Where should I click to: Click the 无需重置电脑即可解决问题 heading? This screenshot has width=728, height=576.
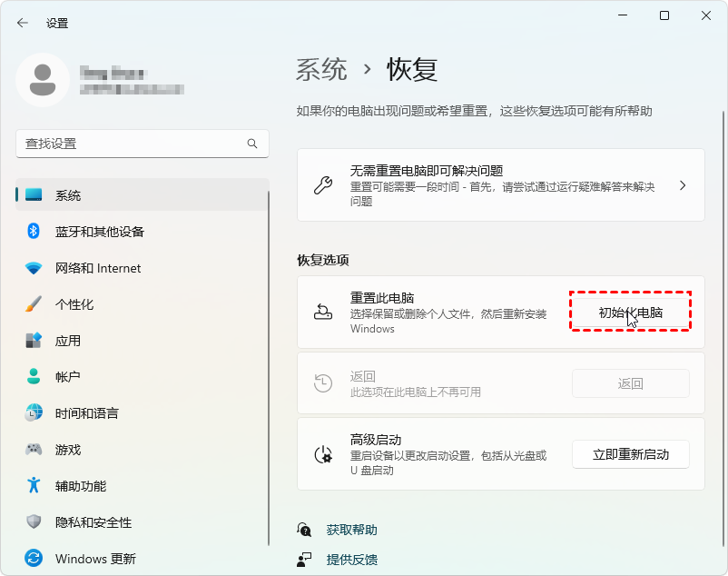click(427, 171)
